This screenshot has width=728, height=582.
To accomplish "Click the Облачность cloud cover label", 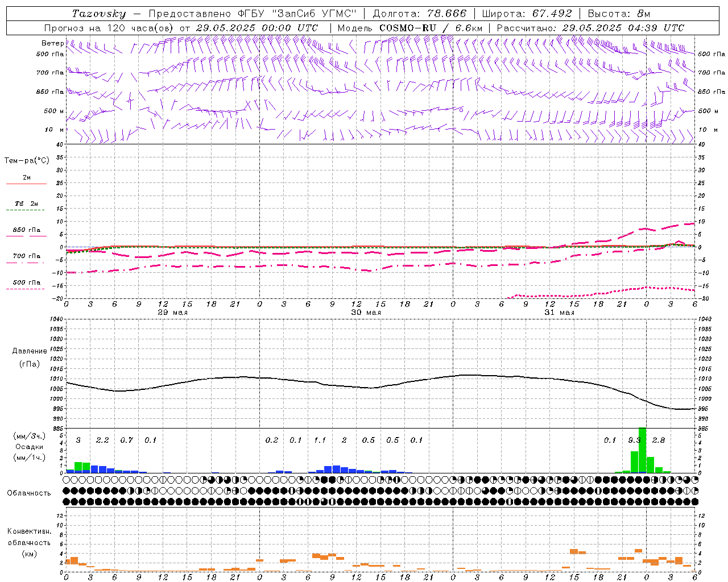I will tap(29, 493).
